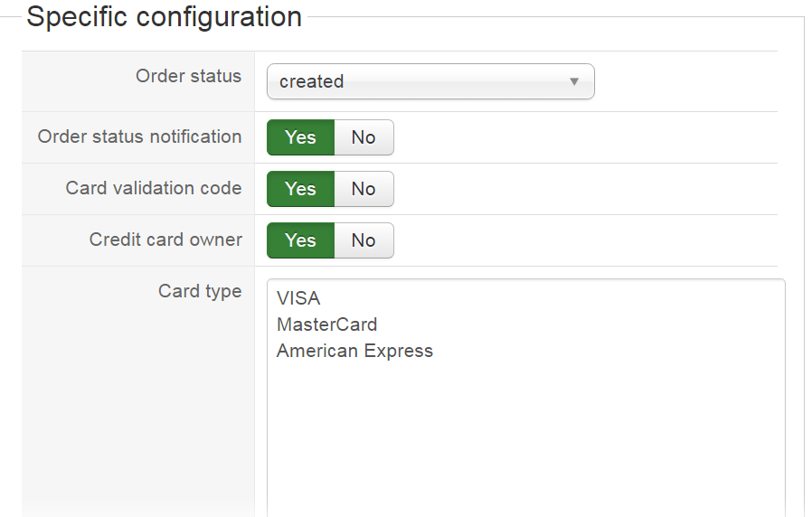Select MasterCard in Card type list
Image resolution: width=812 pixels, height=517 pixels.
pyautogui.click(x=326, y=324)
